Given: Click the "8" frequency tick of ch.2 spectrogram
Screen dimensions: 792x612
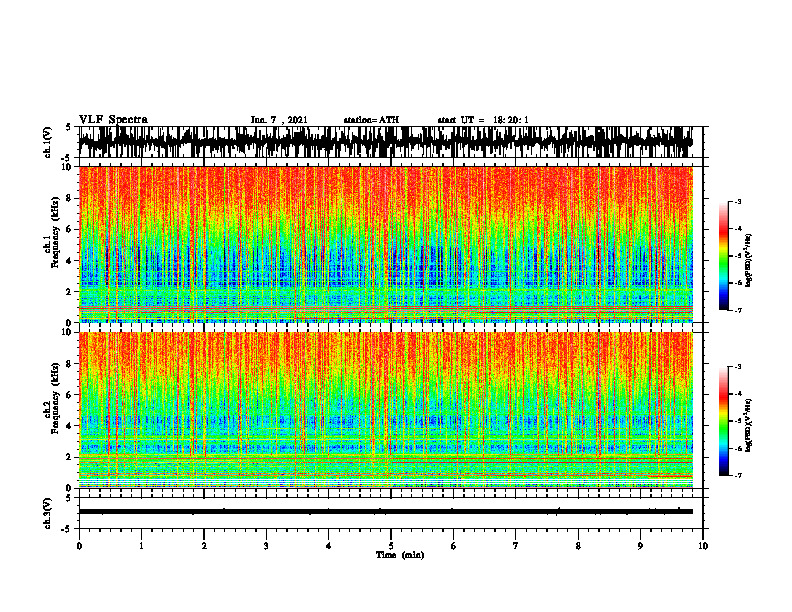Looking at the screenshot, I should [x=69, y=364].
